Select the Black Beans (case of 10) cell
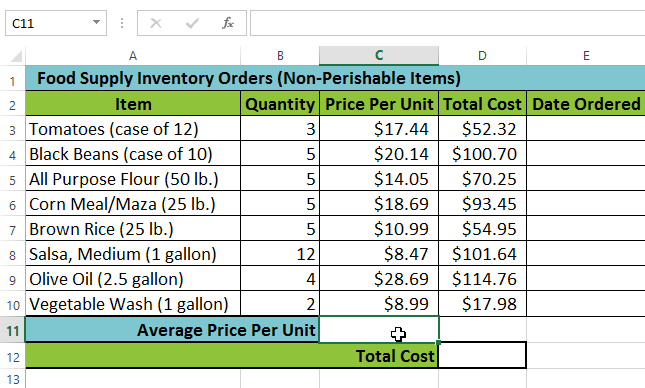Viewport: 645px width, 388px height. (133, 153)
